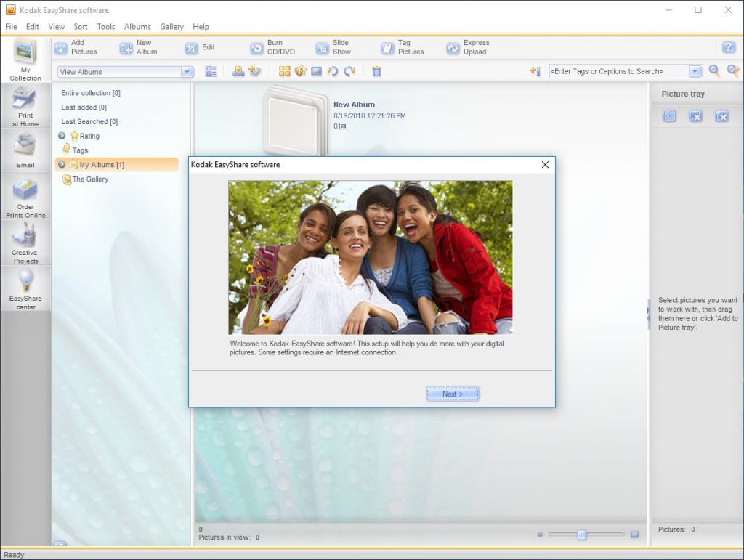The height and width of the screenshot is (560, 744).
Task: Click the trash can delete icon
Action: coord(376,72)
